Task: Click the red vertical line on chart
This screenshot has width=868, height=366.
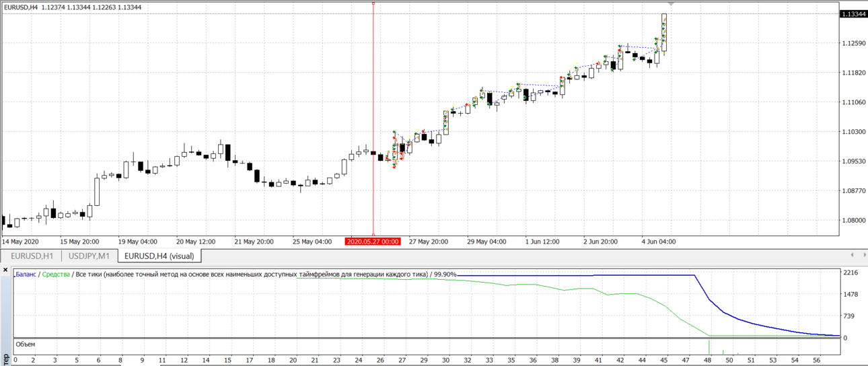Action: 373,118
